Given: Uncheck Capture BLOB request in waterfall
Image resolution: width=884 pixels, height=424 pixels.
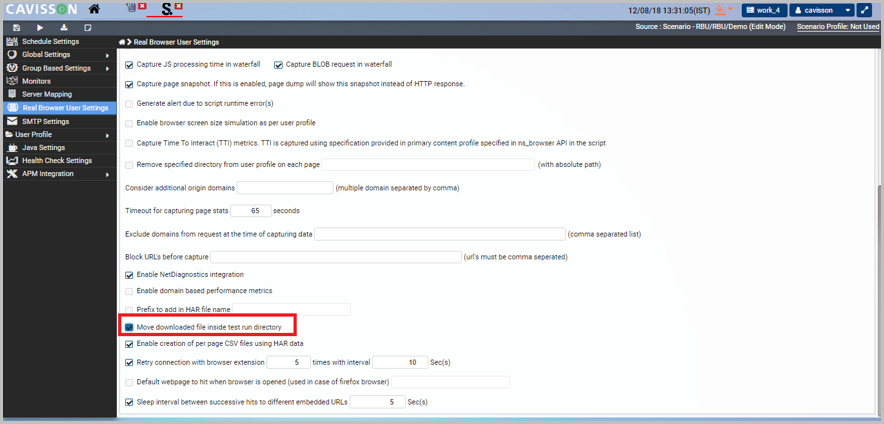Looking at the screenshot, I should tap(278, 65).
